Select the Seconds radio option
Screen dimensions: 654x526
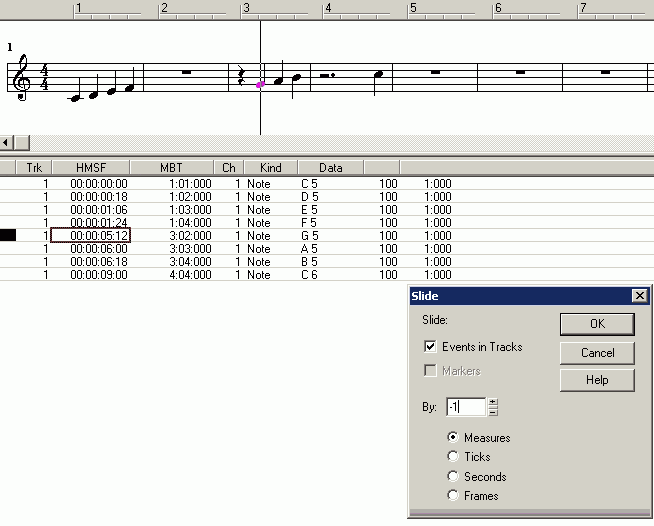pyautogui.click(x=453, y=477)
